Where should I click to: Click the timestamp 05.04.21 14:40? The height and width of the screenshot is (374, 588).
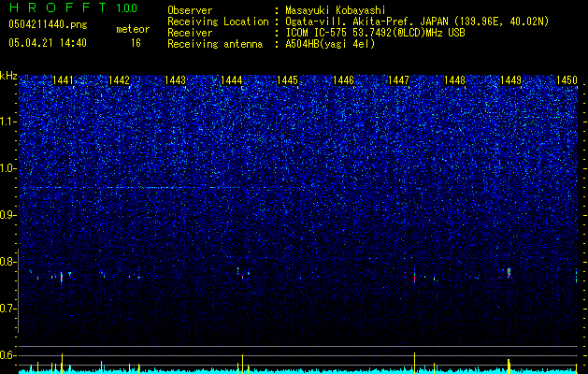pyautogui.click(x=48, y=43)
